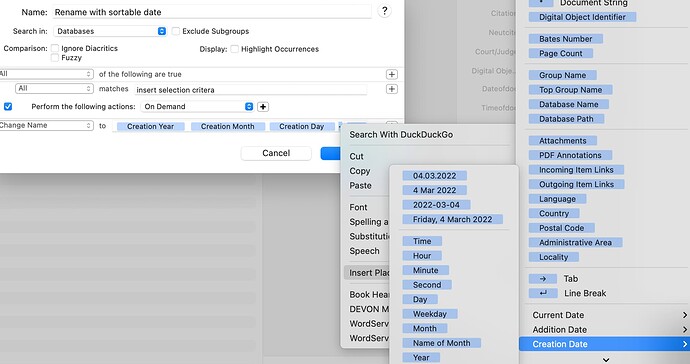The image size is (690, 364).
Task: Insert the Line Break return placeholder
Action: coord(543,293)
